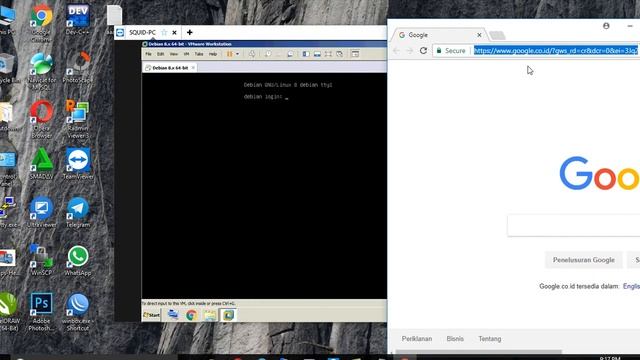The height and width of the screenshot is (360, 640).
Task: Open the PhotoScape desktop shortcut
Action: pos(78,67)
